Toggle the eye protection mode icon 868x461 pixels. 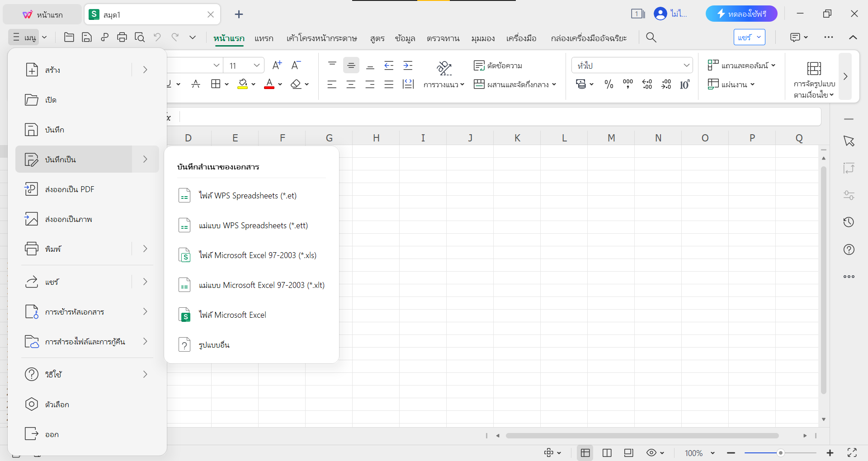coord(651,453)
